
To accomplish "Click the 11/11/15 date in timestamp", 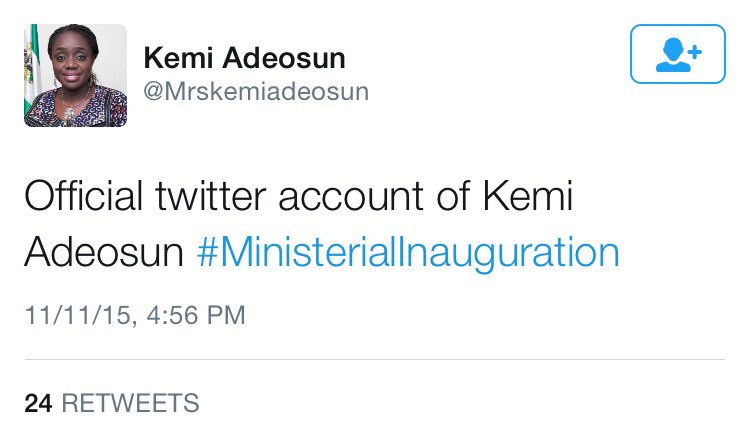I will pos(81,315).
